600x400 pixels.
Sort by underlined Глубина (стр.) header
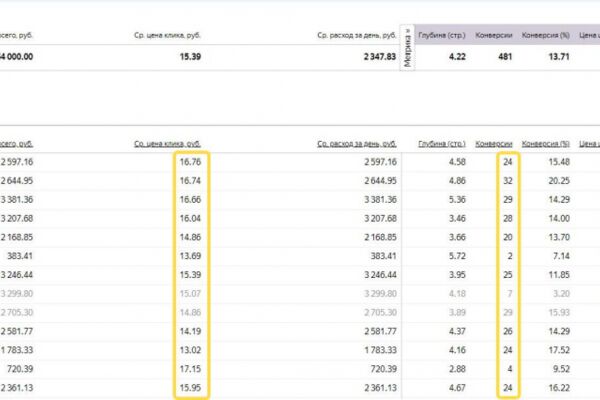point(442,144)
